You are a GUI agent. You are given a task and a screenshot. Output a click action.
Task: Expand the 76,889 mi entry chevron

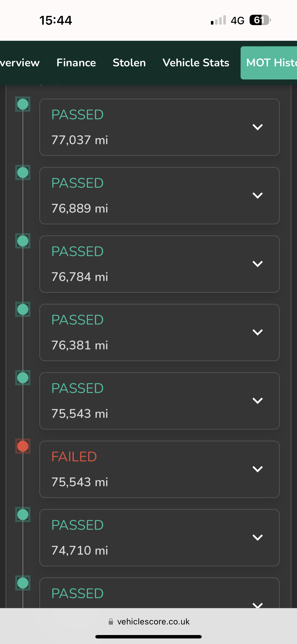pyautogui.click(x=257, y=196)
